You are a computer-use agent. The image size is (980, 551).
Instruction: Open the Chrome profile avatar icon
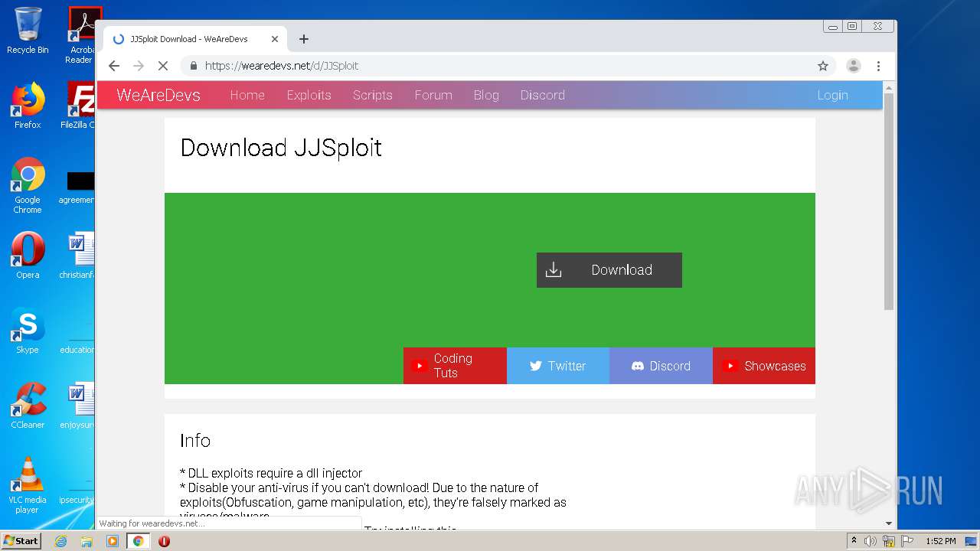[853, 66]
